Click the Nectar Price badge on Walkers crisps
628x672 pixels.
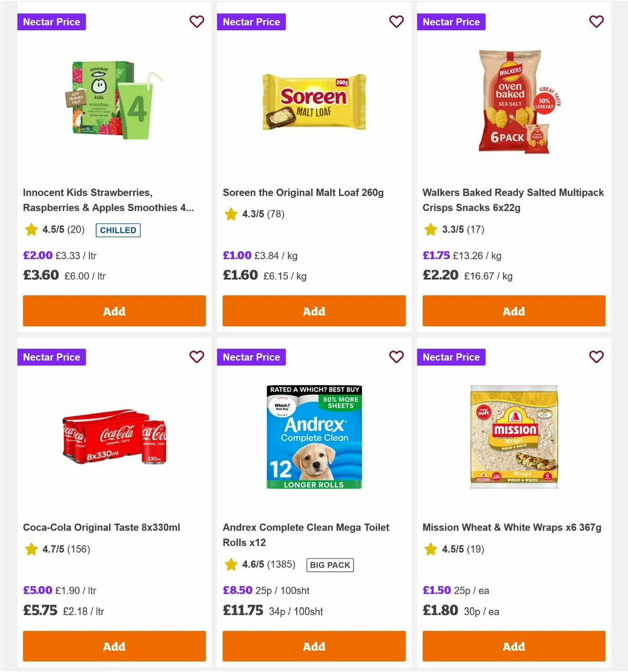[x=451, y=21]
